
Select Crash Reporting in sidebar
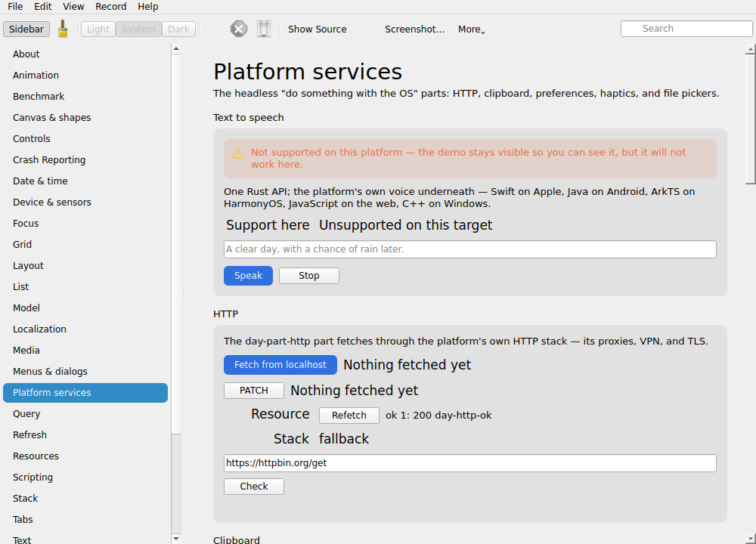pos(85,160)
